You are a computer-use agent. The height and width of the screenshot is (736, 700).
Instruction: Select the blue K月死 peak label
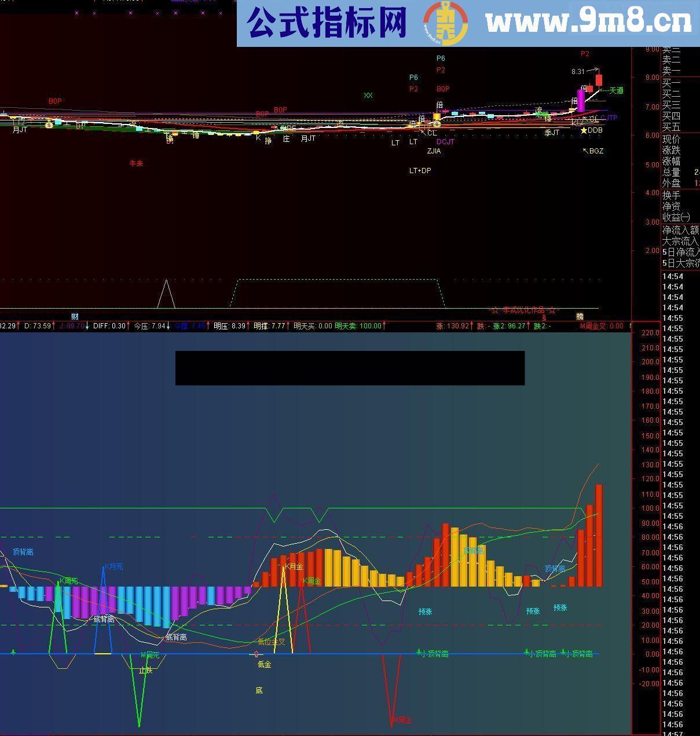click(113, 566)
